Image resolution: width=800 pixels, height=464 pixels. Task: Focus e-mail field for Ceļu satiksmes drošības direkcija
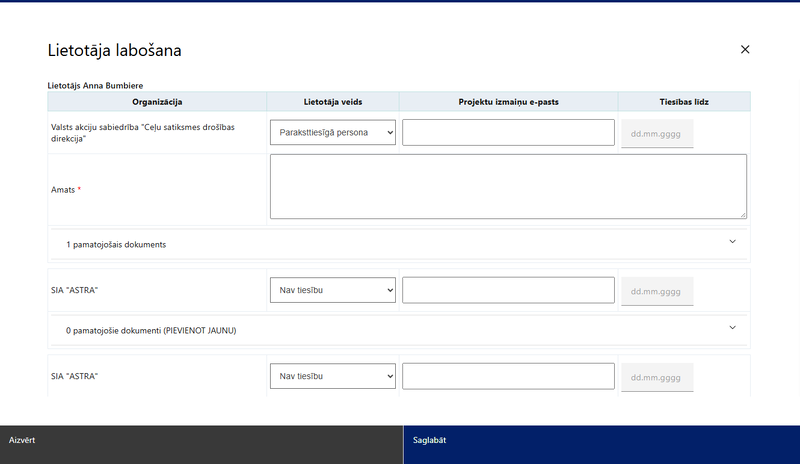click(x=508, y=132)
